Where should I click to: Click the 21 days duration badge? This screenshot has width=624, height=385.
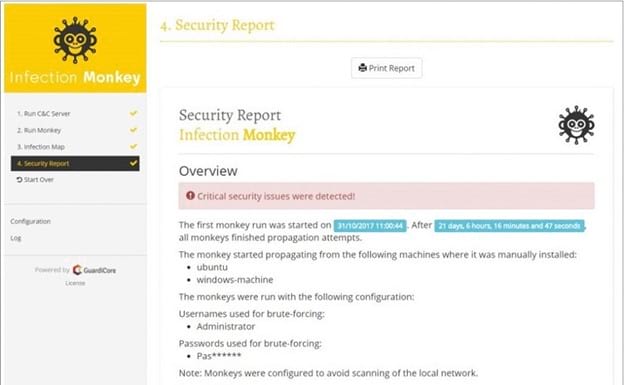pyautogui.click(x=509, y=226)
